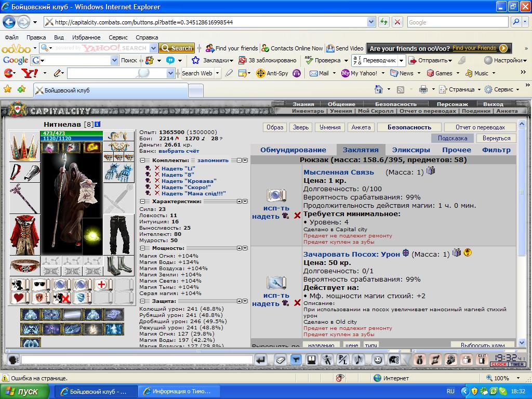
Task: Switch to Прочее tab
Action: coord(456,150)
